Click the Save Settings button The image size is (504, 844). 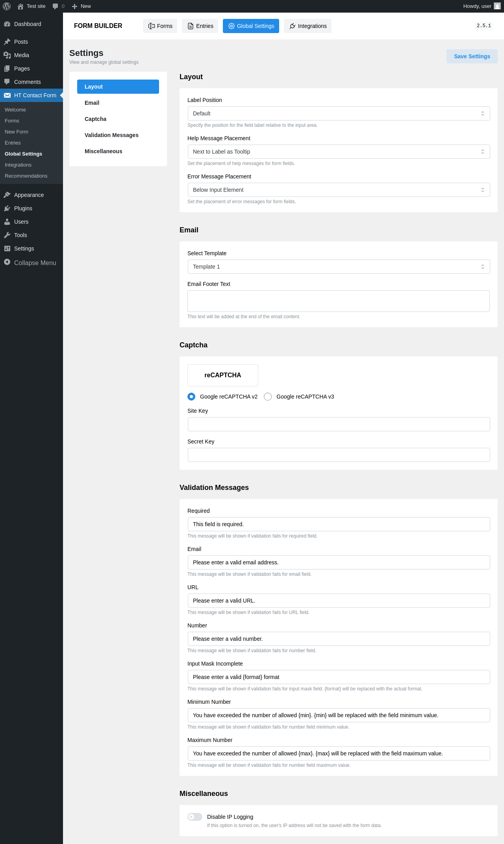(x=472, y=56)
